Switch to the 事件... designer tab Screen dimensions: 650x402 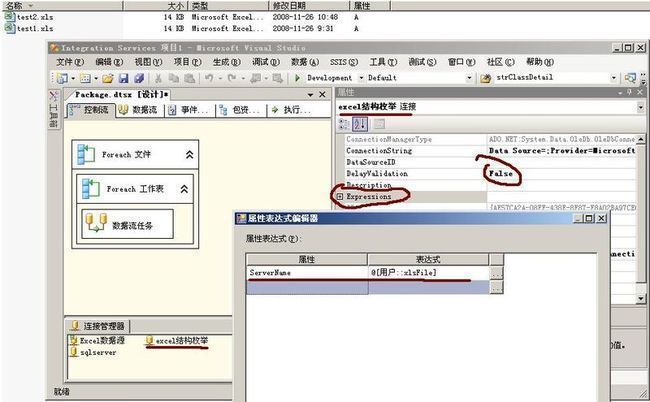coord(190,110)
